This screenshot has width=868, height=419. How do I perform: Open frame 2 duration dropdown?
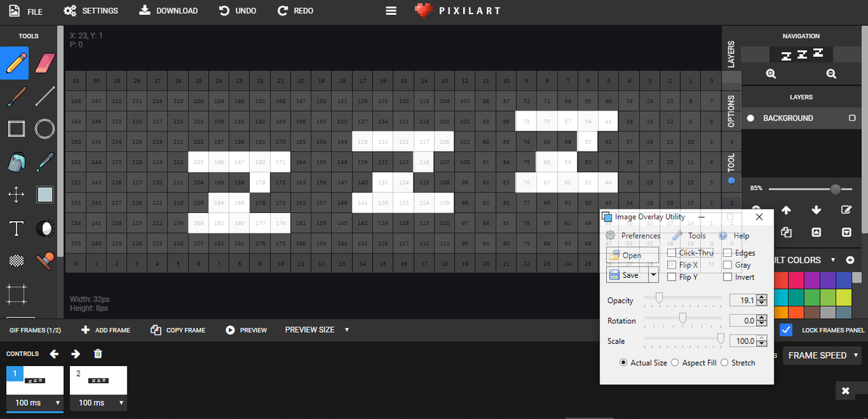[98, 403]
